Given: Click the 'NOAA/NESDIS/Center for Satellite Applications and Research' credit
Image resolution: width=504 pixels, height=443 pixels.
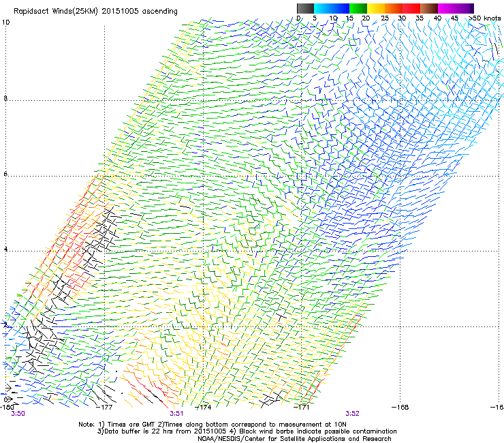Looking at the screenshot, I should click(294, 439).
